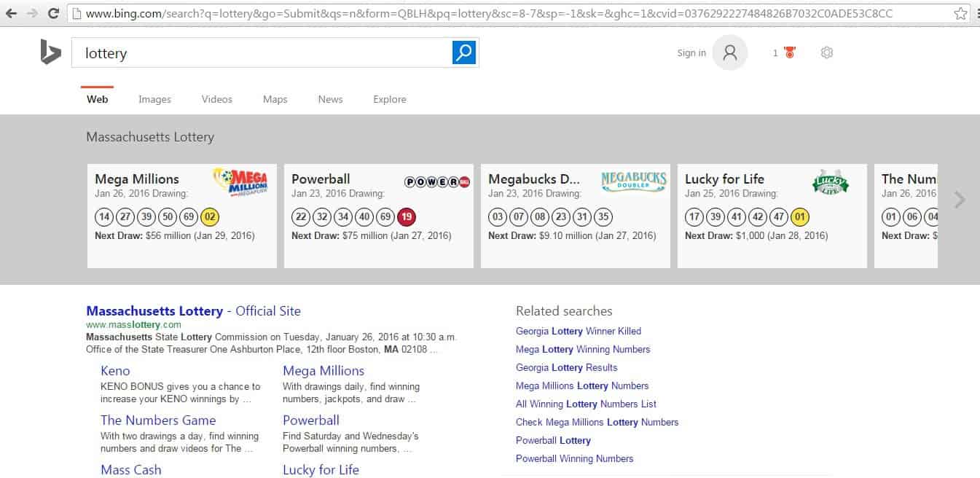
Task: Click the browser back arrow
Action: pyautogui.click(x=11, y=13)
